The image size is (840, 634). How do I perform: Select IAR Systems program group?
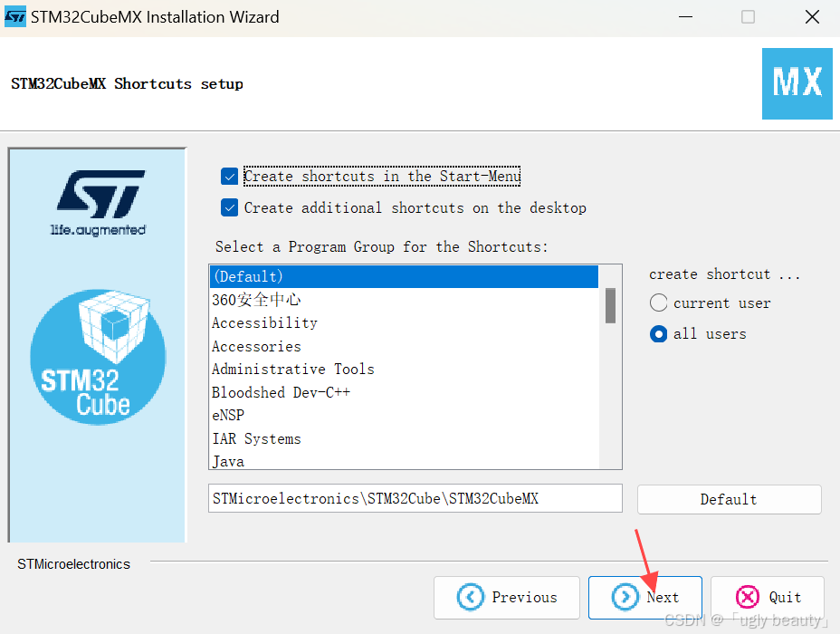point(404,439)
